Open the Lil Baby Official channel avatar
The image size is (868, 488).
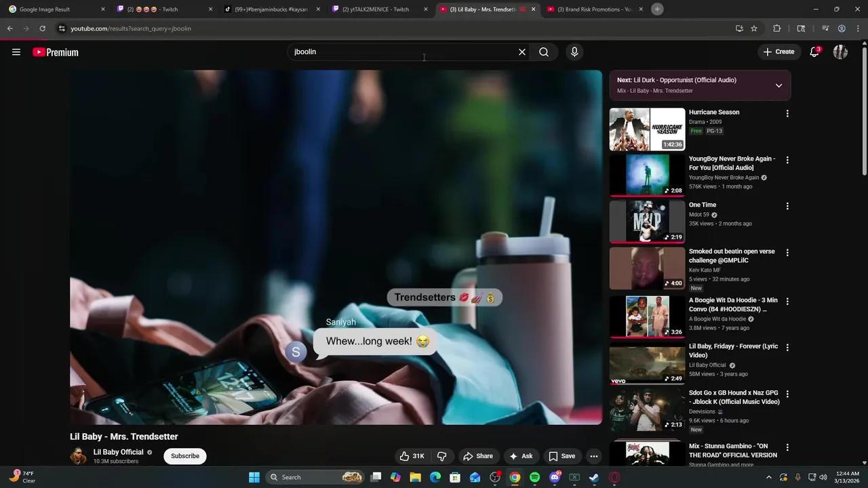79,456
